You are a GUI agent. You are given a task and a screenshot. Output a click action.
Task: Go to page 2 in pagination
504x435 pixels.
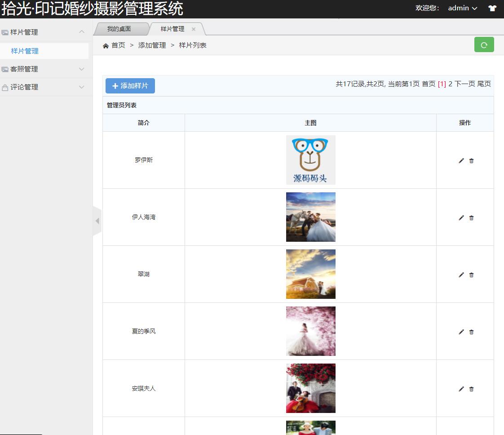click(451, 84)
